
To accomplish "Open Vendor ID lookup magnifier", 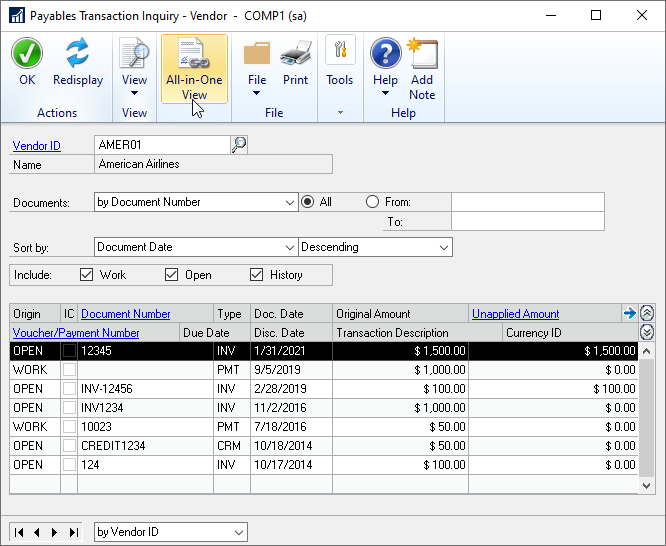I will pyautogui.click(x=239, y=145).
